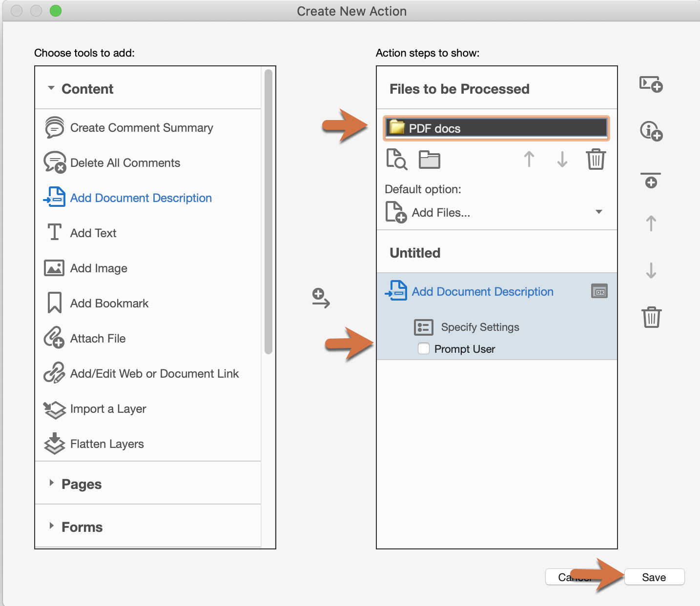Image resolution: width=700 pixels, height=606 pixels.
Task: Click the delete step trash icon in right sidebar
Action: click(x=651, y=317)
